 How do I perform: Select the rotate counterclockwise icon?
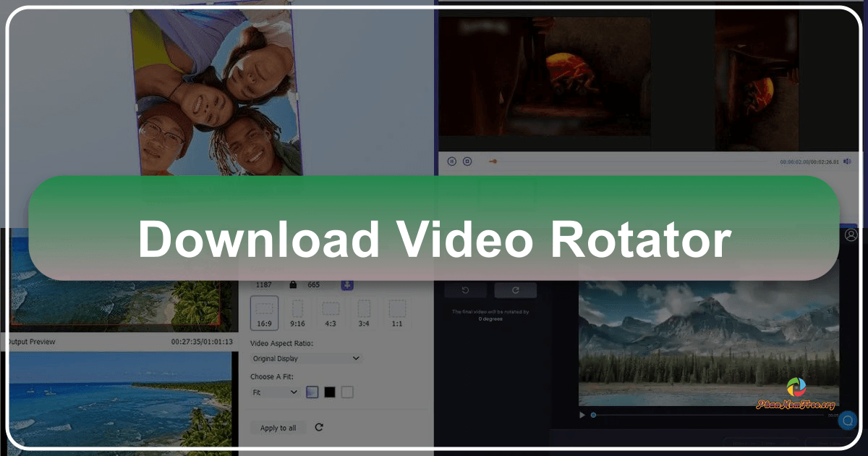pos(465,291)
